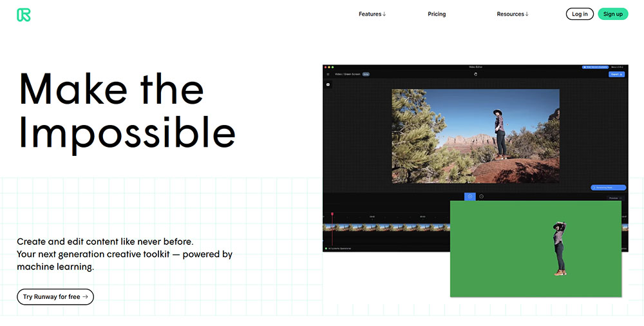This screenshot has height=326, width=644.
Task: Click the Video / Green Screen breadcrumb
Action: pyautogui.click(x=348, y=74)
